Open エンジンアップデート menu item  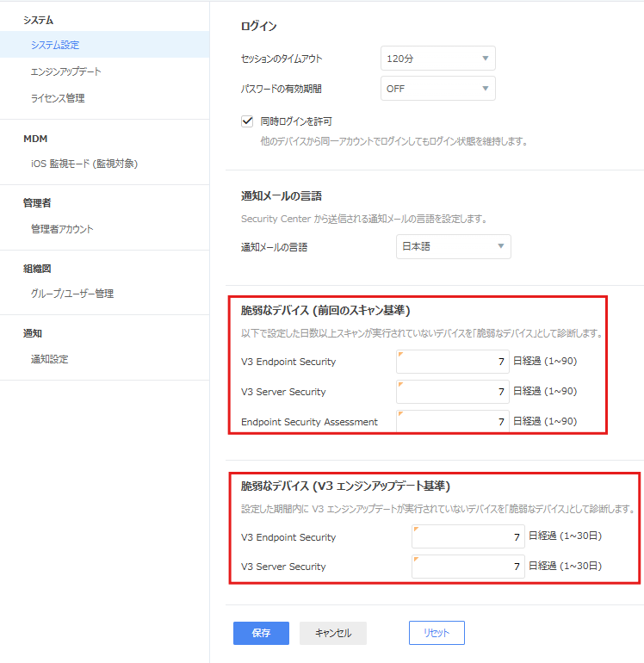(x=65, y=71)
